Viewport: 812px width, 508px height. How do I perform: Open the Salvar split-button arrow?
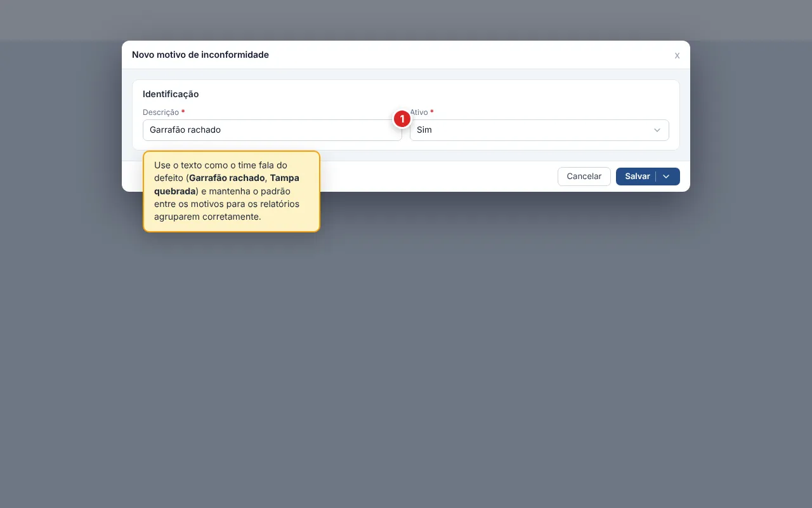click(x=667, y=177)
